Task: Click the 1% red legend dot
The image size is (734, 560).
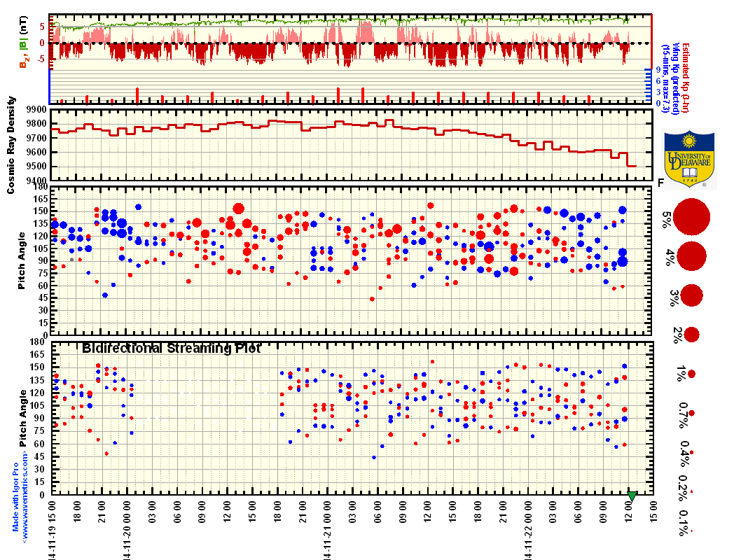Action: coord(691,374)
